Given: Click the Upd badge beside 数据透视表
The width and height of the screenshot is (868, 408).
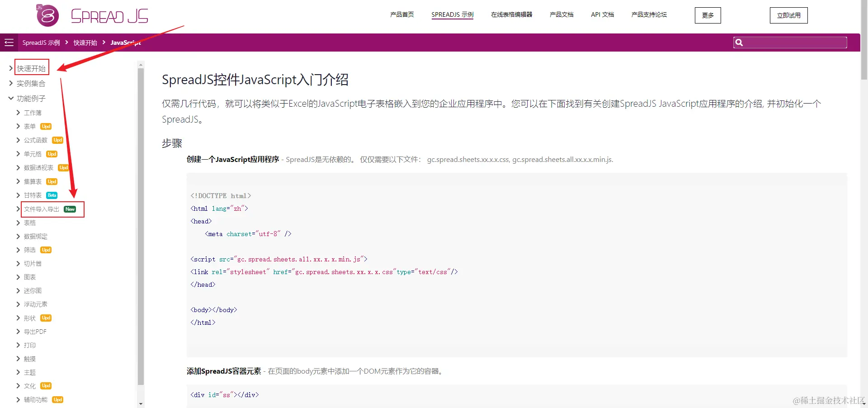Looking at the screenshot, I should coord(64,168).
